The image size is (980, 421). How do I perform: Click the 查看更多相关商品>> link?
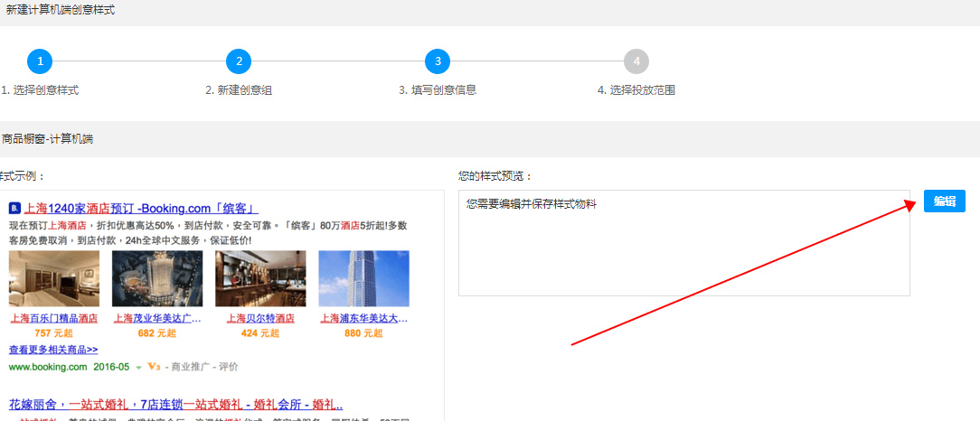tap(53, 350)
